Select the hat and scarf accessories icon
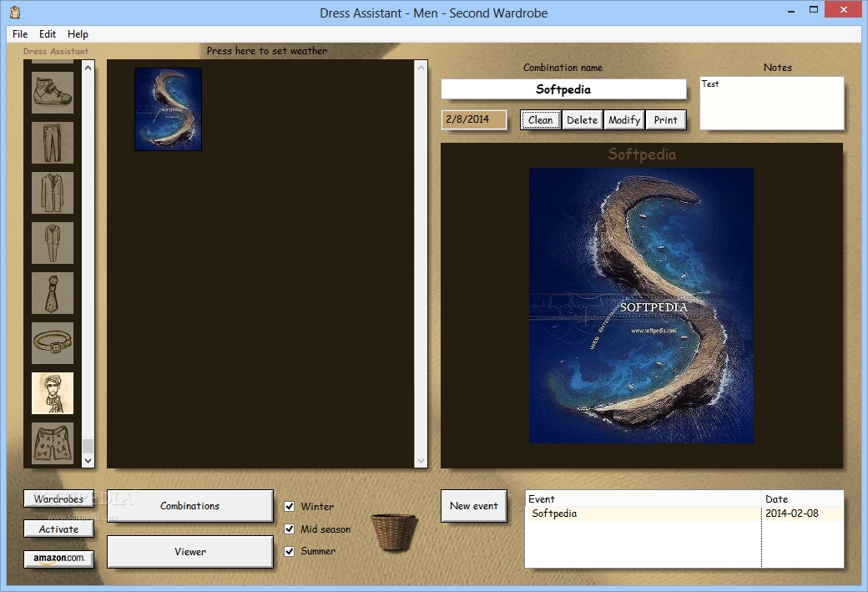 click(53, 393)
